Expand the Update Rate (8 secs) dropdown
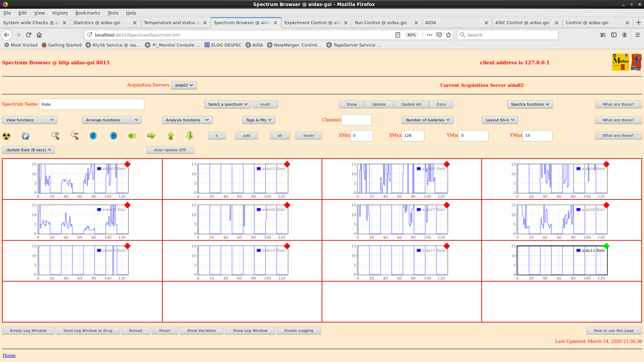The height and width of the screenshot is (362, 644). pyautogui.click(x=29, y=150)
